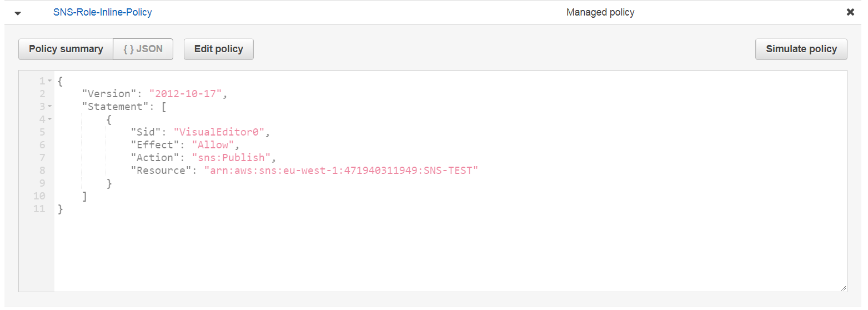868x310 pixels.
Task: Open the SNS-Role-Inline-Policy link
Action: pos(102,12)
